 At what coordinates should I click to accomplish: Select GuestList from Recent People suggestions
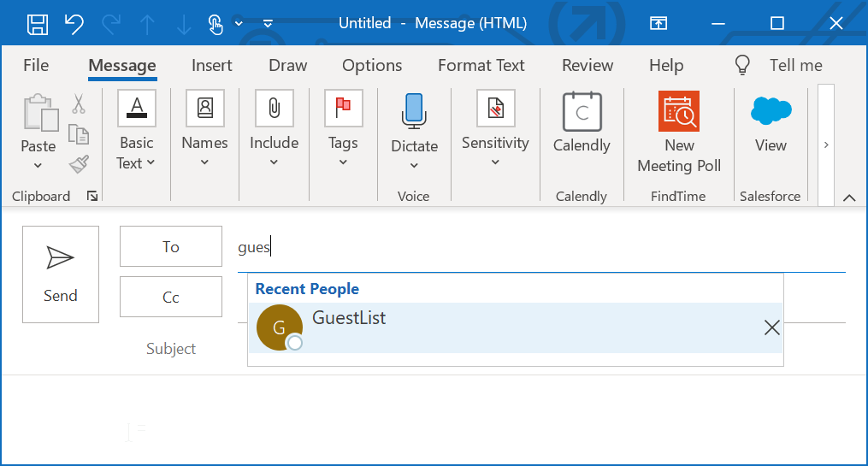click(516, 327)
